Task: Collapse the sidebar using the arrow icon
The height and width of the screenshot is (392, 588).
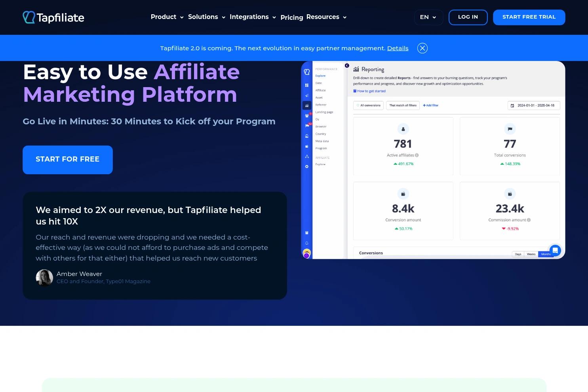Action: [x=347, y=66]
